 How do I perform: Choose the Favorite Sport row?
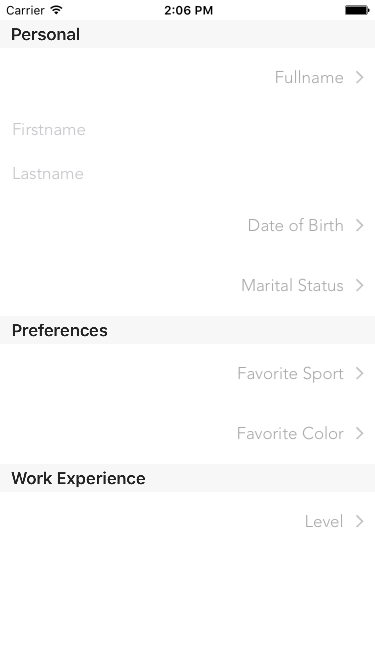click(x=188, y=373)
